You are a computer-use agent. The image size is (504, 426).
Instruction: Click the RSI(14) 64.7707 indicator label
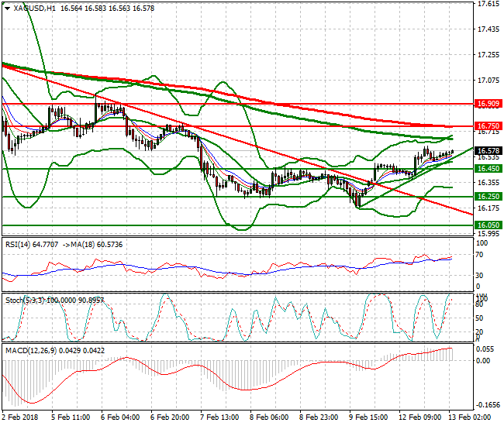tap(32, 245)
